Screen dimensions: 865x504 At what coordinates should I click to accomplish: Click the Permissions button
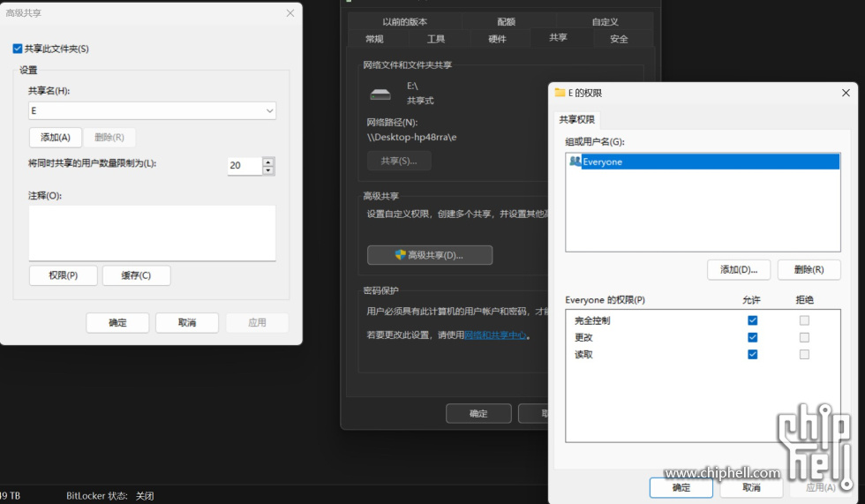pos(63,275)
